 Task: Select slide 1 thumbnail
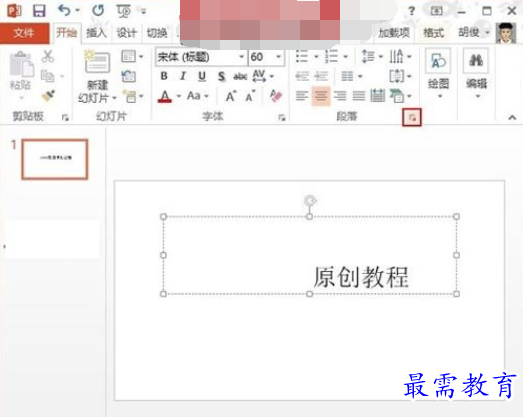pyautogui.click(x=55, y=159)
